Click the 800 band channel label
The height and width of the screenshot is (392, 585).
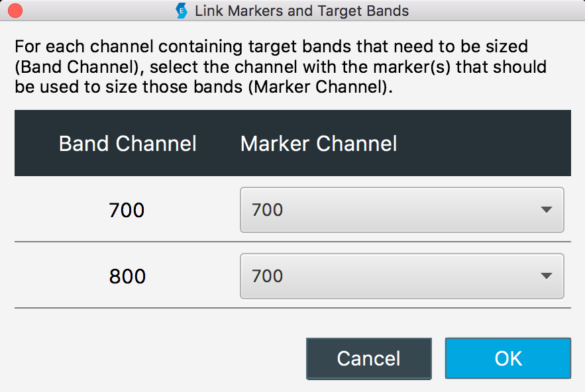coord(126,276)
